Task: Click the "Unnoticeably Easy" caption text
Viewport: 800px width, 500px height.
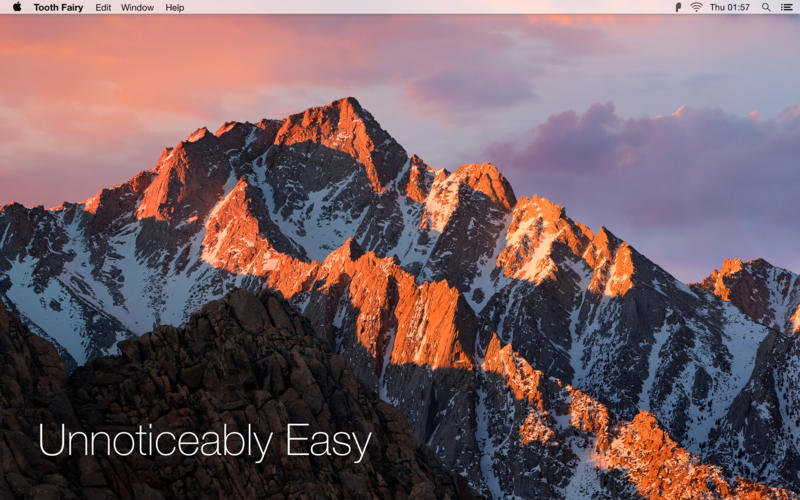Action: coord(204,442)
